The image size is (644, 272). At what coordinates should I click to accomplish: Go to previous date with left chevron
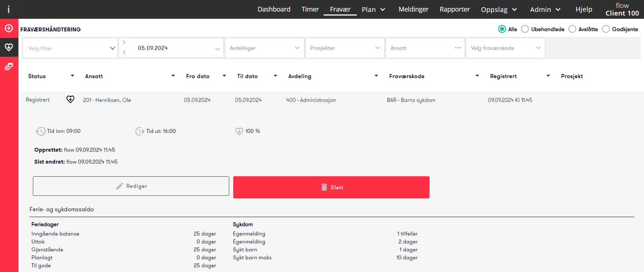click(124, 52)
